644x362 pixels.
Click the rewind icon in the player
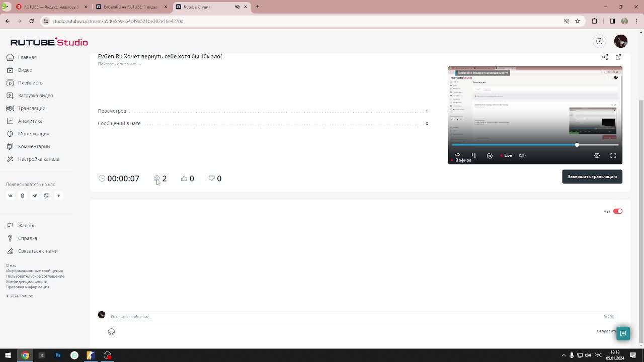coord(457,155)
